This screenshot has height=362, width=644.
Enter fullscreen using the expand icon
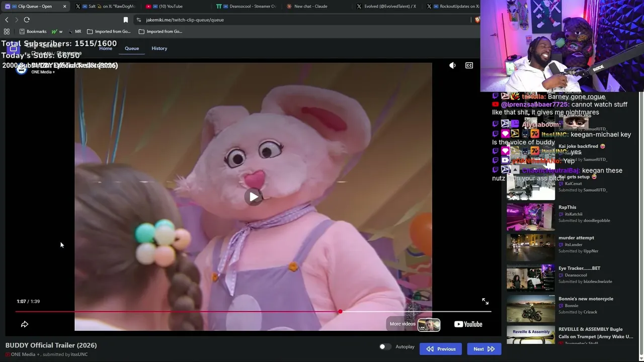click(x=485, y=301)
